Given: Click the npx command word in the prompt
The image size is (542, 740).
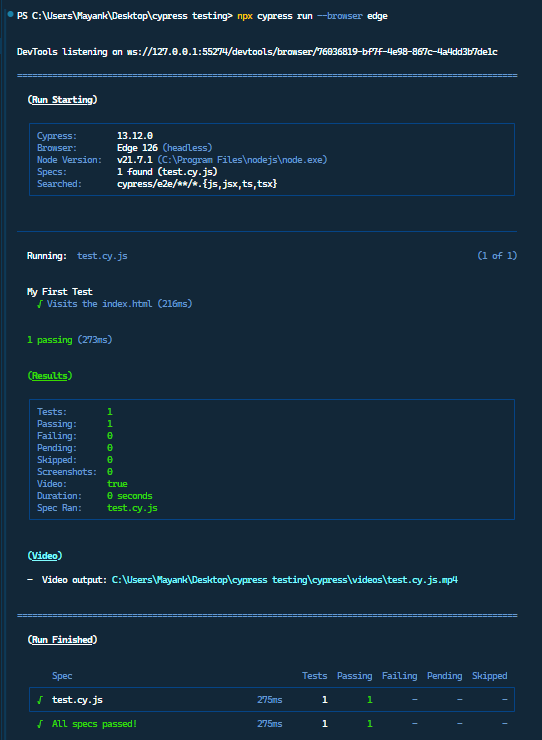Looking at the screenshot, I should pyautogui.click(x=245, y=16).
